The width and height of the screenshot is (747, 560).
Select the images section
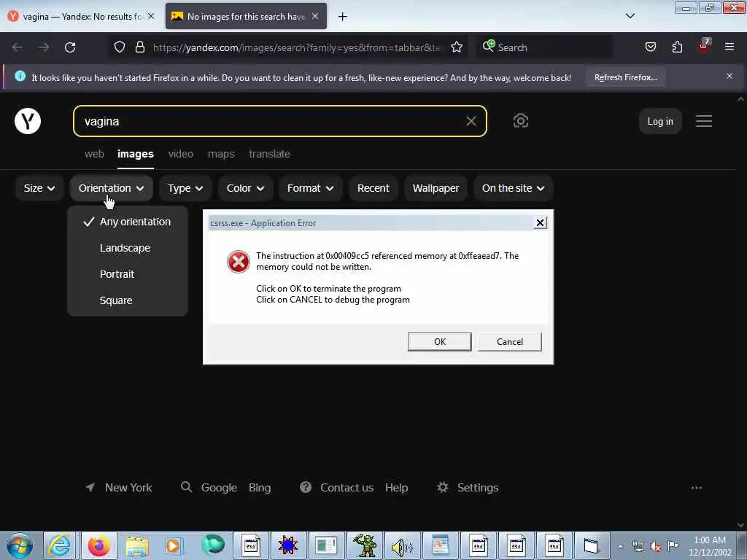pos(135,154)
